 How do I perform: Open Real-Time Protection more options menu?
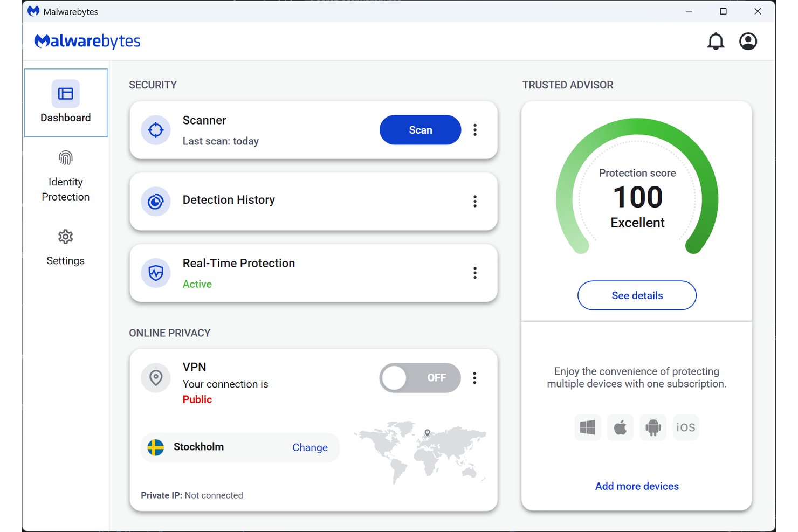point(475,273)
